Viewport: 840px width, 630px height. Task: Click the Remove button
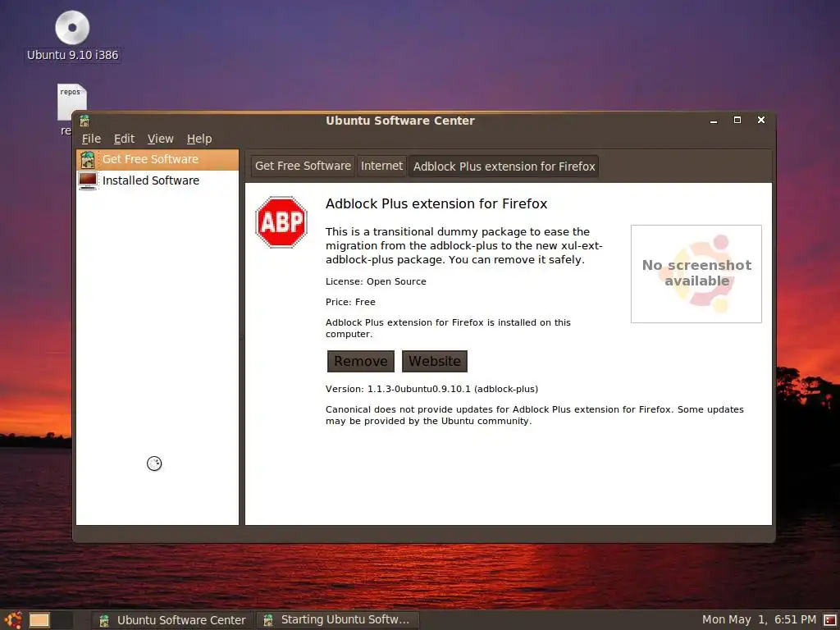coord(361,361)
